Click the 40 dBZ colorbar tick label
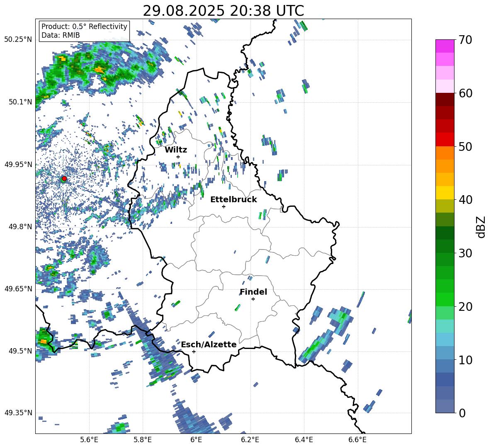491x448 pixels. 465,200
